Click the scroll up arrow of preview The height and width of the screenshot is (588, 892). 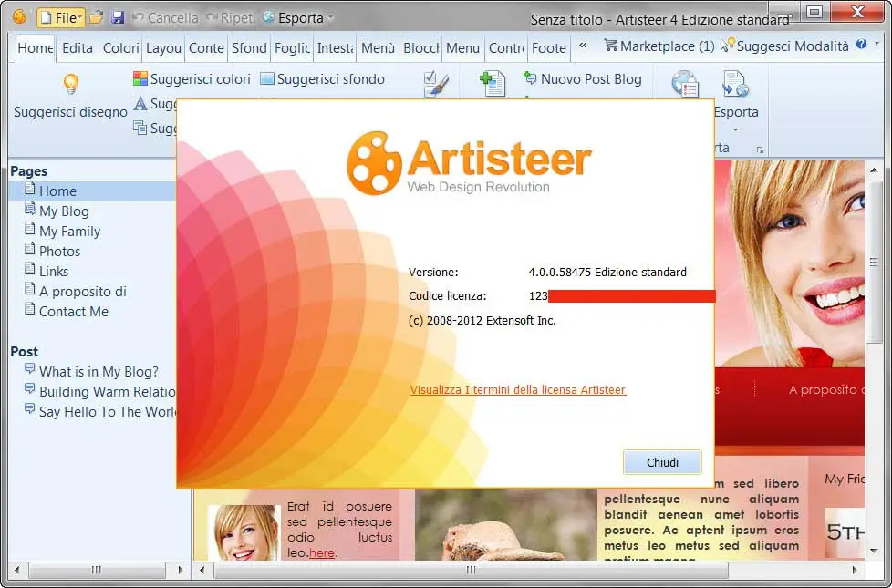tap(874, 170)
